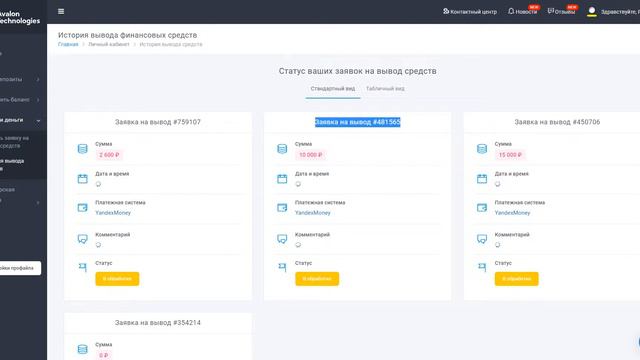The height and width of the screenshot is (360, 640).
Task: Select the 10 000 ₽ amount badge
Action: pyautogui.click(x=311, y=155)
